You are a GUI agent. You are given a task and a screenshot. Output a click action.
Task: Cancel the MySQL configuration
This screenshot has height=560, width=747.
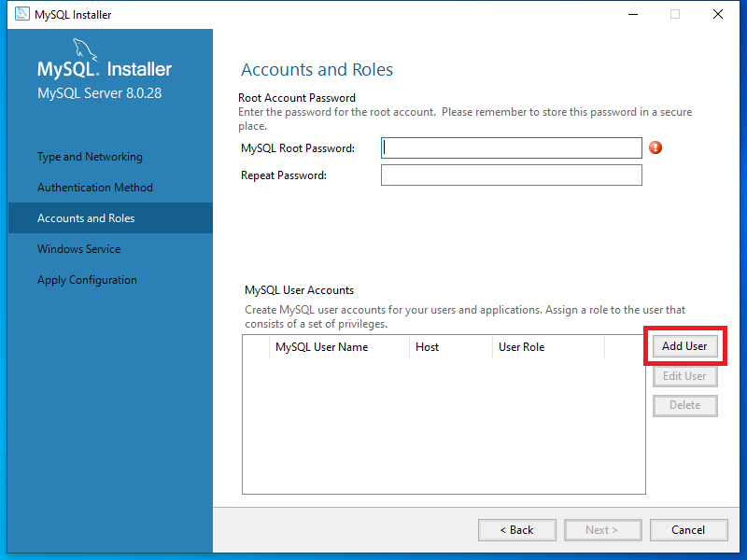pos(688,530)
